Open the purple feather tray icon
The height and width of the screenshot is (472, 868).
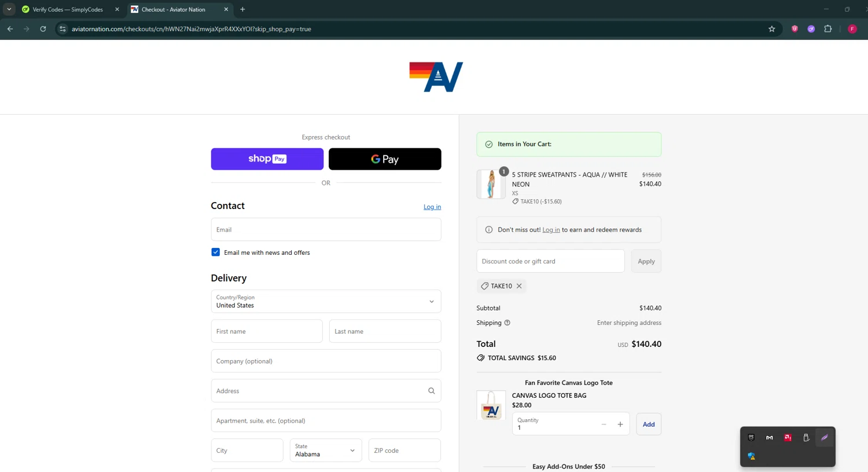coord(825,438)
